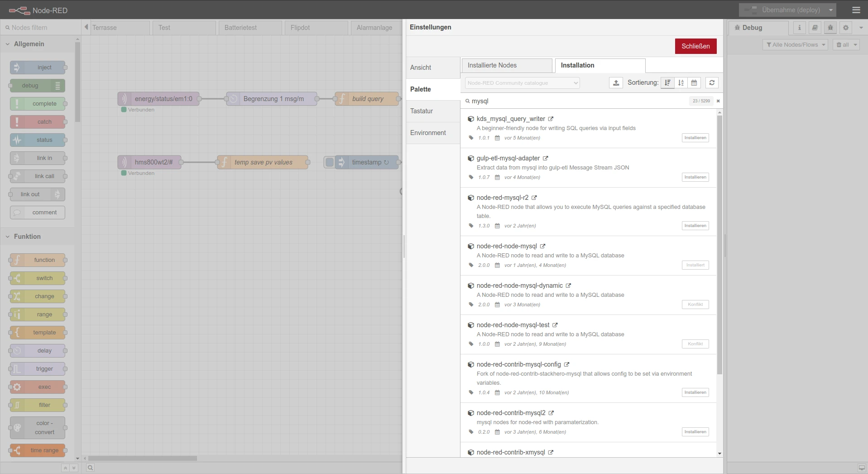The height and width of the screenshot is (474, 868).
Task: Open sidebar tabs dropdown arrow
Action: 861,28
